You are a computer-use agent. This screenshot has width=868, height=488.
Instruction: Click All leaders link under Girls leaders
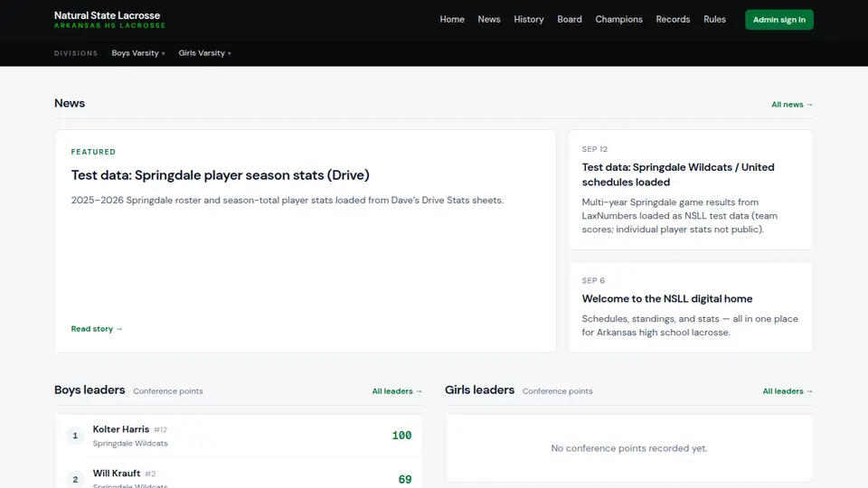(788, 391)
